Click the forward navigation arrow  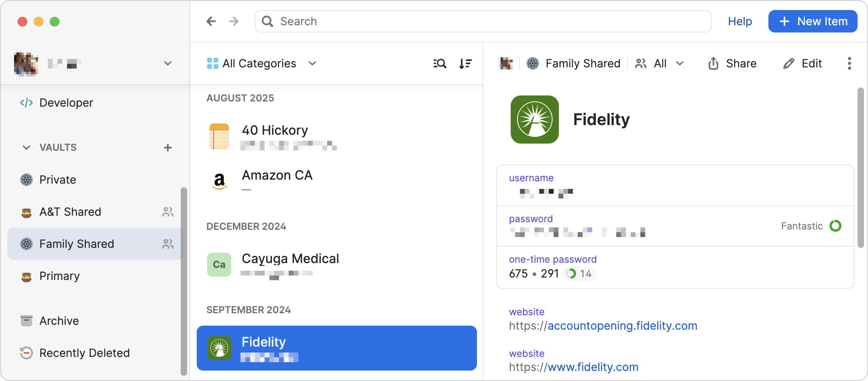point(234,21)
